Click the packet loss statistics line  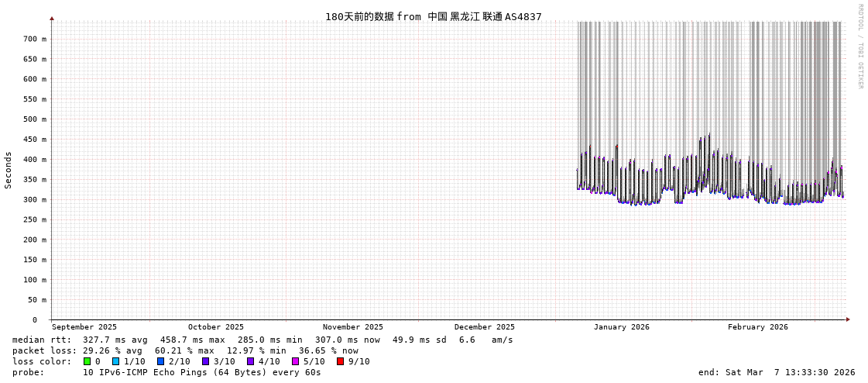point(185,350)
